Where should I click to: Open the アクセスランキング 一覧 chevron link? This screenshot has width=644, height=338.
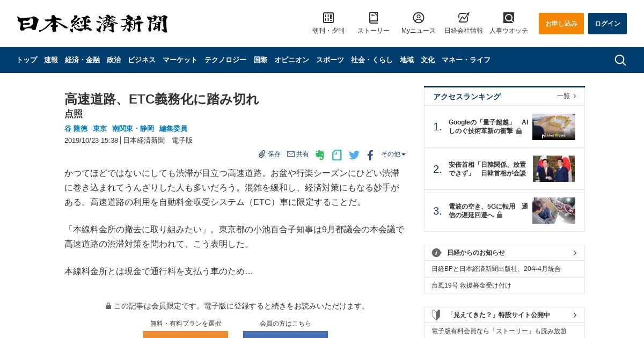[x=567, y=96]
